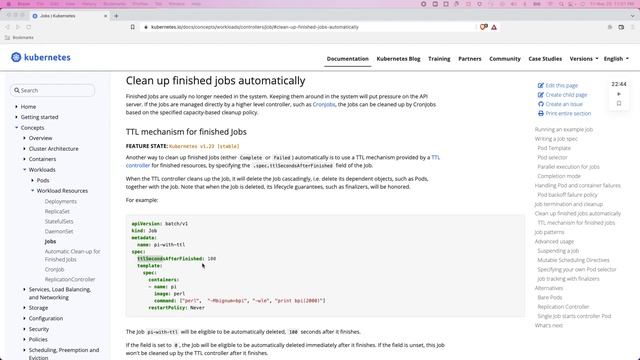Go back with the browser back arrow
Screen dimensions: 640x360
[x=7, y=27]
